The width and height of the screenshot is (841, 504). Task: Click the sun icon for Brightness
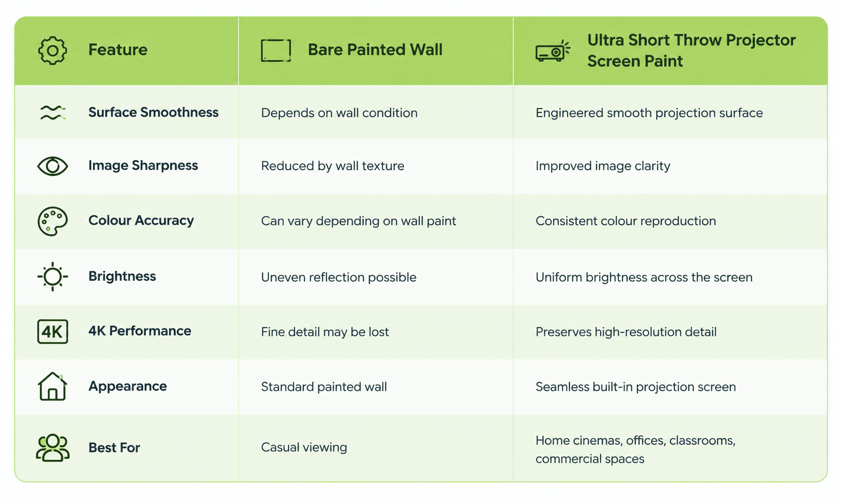[52, 277]
